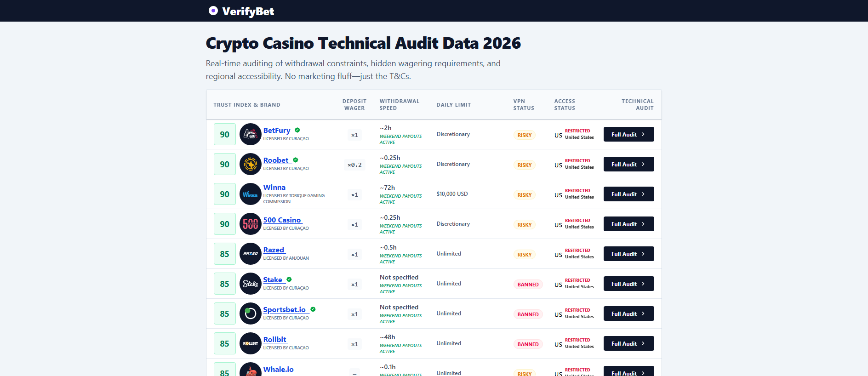Click the Deposit Wager column header
The width and height of the screenshot is (868, 376).
point(354,105)
